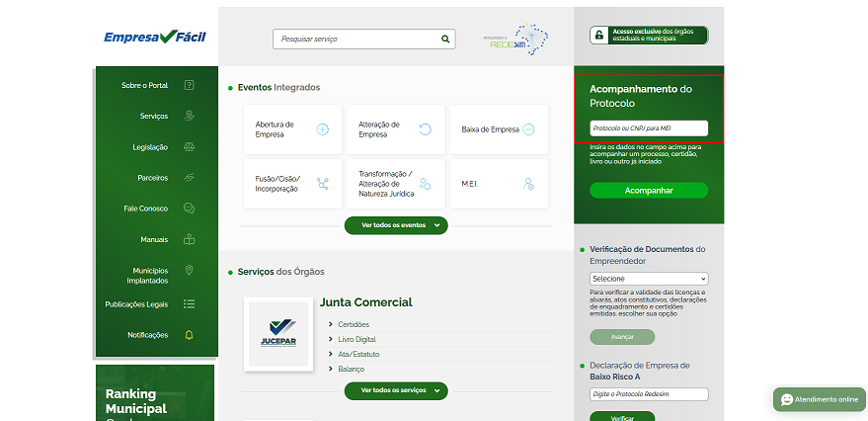The height and width of the screenshot is (421, 868).
Task: Click the plus icon on Abertura de Empresa
Action: pyautogui.click(x=323, y=129)
